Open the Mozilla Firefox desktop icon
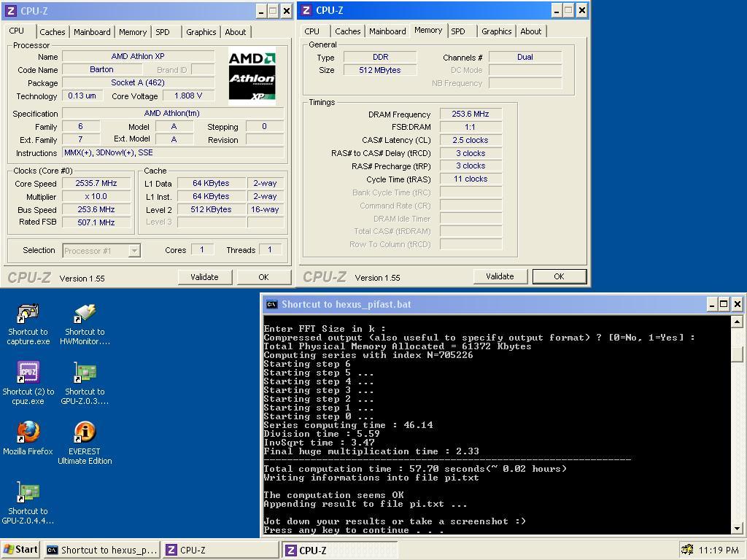Viewport: 747px width, 560px height. (28, 438)
